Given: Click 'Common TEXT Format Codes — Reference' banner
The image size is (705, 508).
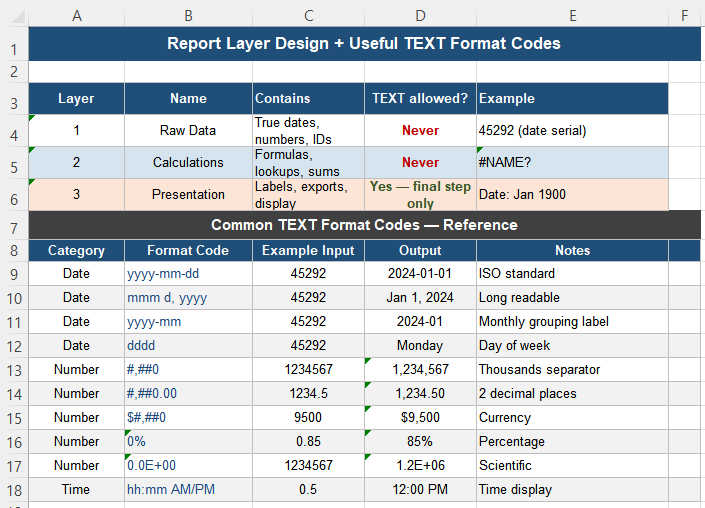Looking at the screenshot, I should click(x=364, y=225).
